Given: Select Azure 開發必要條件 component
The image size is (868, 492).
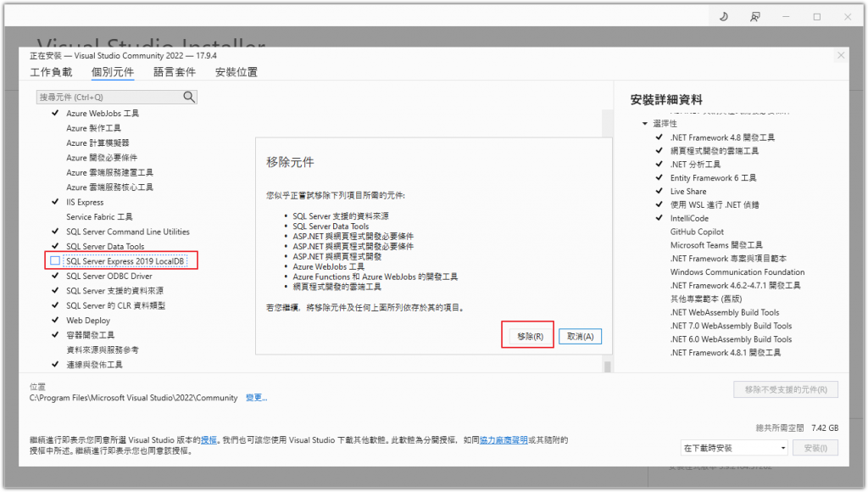Looking at the screenshot, I should tap(102, 158).
